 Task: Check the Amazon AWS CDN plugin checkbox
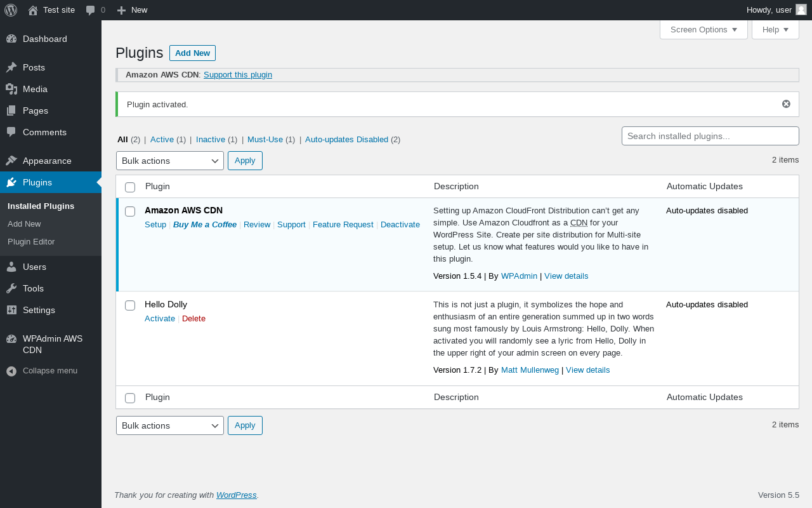pyautogui.click(x=130, y=211)
